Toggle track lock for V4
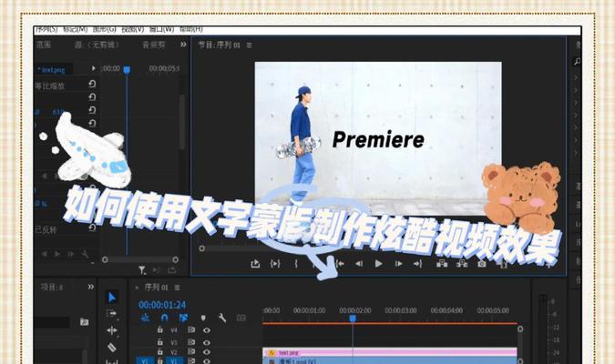615x364 pixels. tap(160, 330)
